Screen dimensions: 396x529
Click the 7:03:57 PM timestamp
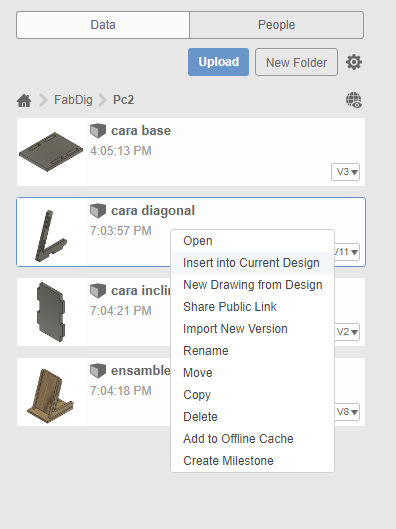[x=121, y=231]
